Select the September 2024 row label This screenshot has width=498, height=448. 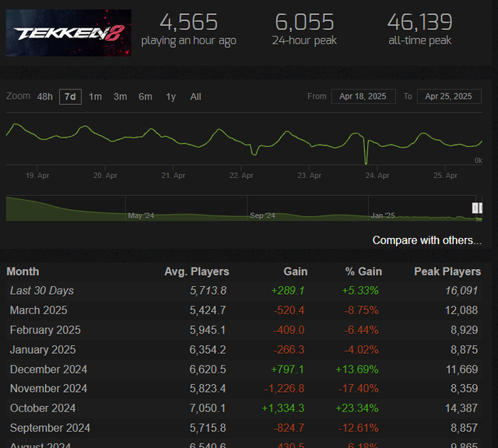tap(50, 428)
